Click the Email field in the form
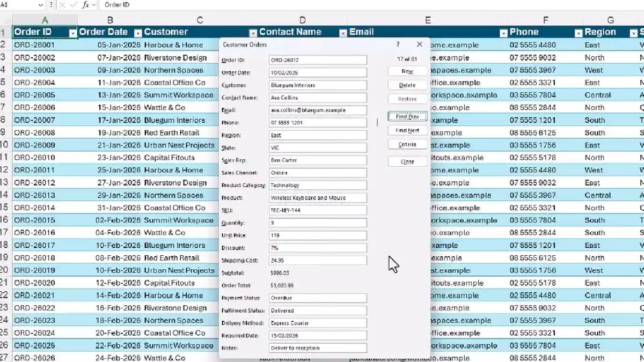644x362 pixels. [318, 110]
